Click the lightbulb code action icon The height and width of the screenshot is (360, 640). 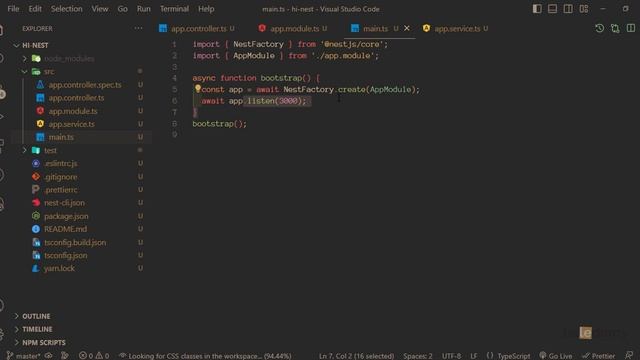click(x=198, y=88)
